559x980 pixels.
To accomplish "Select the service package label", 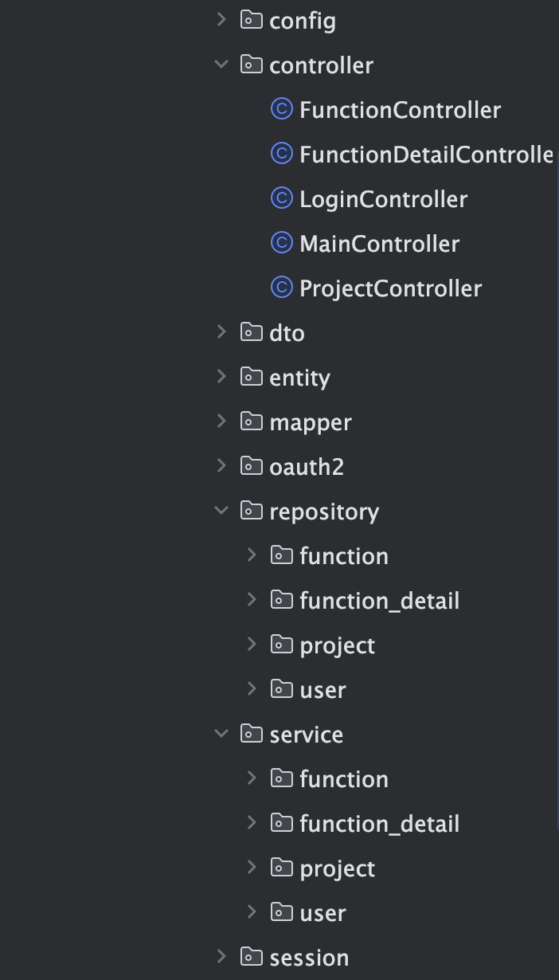I will point(306,734).
